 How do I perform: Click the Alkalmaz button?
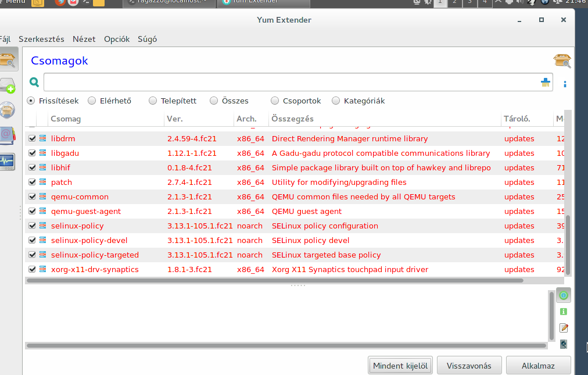538,366
